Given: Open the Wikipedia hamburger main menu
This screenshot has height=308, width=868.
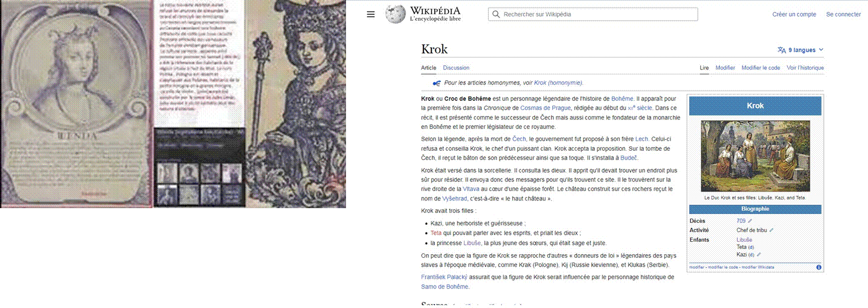Looking at the screenshot, I should tap(371, 14).
